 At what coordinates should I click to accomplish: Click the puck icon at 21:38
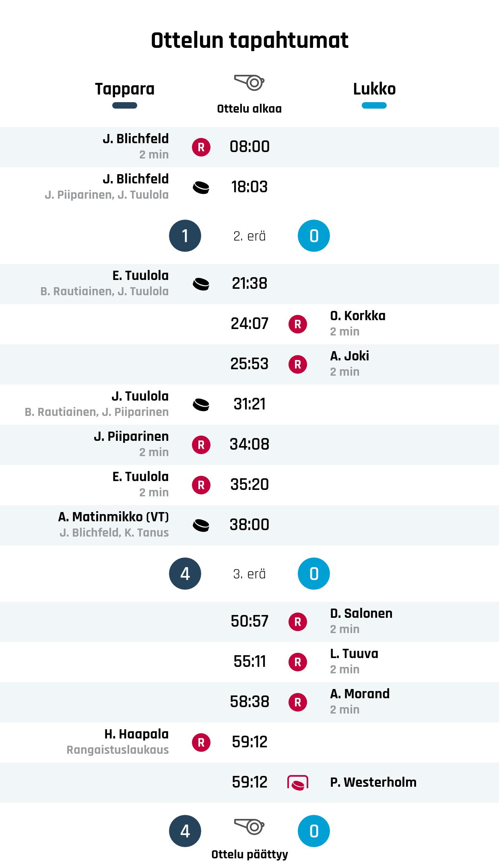pos(201,284)
